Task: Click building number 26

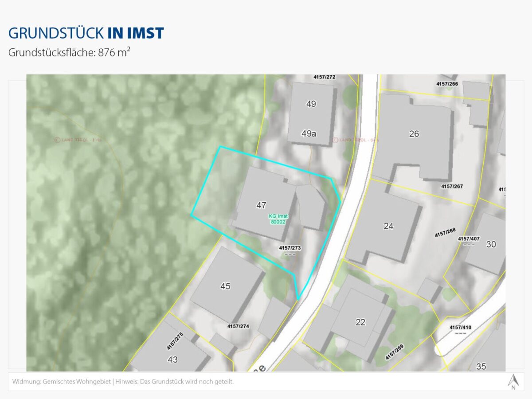Action: click(x=414, y=133)
